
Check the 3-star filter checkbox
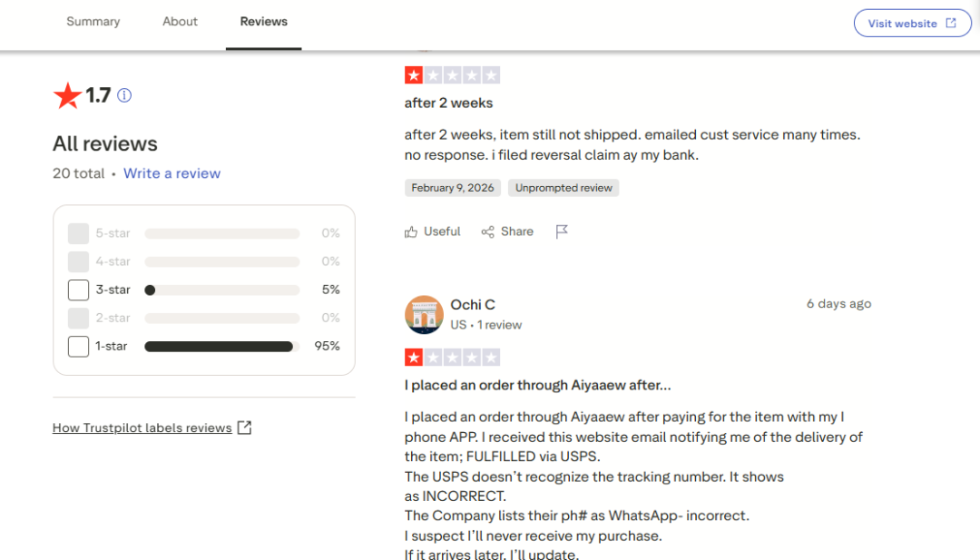coord(78,290)
